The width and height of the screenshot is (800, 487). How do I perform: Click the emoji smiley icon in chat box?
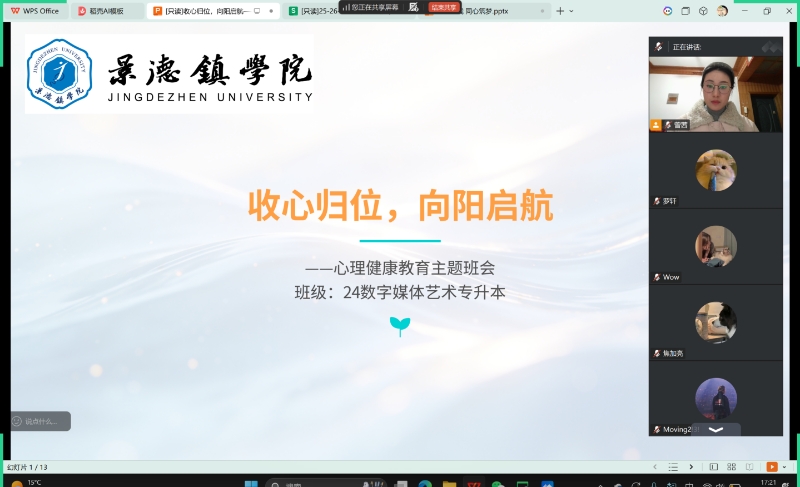pyautogui.click(x=17, y=421)
